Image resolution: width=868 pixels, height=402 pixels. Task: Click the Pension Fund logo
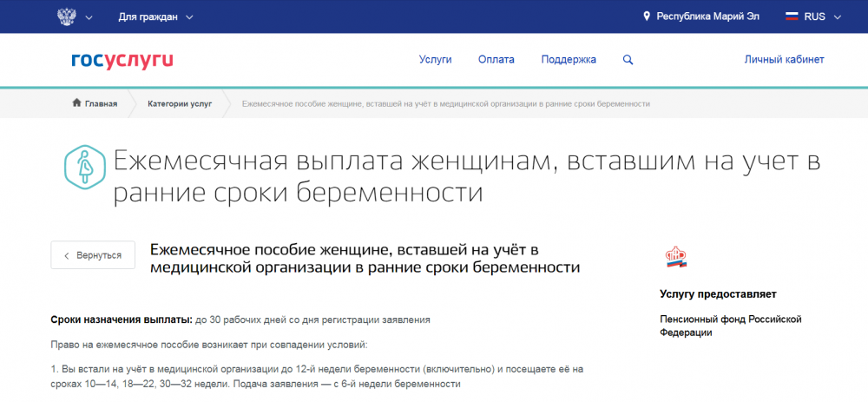coord(675,256)
